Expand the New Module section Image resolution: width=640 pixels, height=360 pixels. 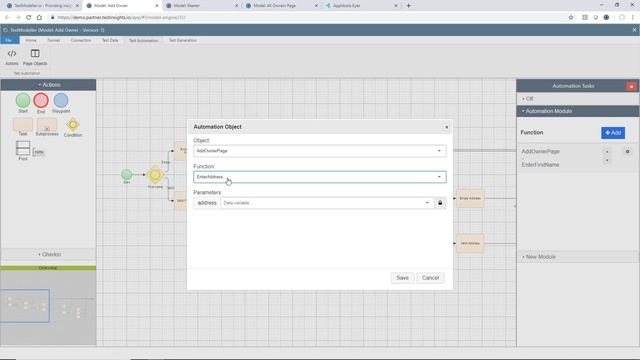click(578, 257)
